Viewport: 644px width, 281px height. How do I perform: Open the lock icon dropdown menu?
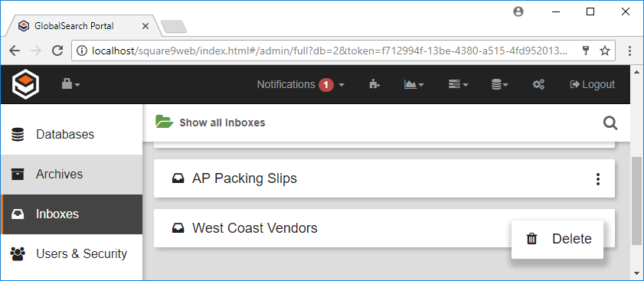tap(70, 84)
